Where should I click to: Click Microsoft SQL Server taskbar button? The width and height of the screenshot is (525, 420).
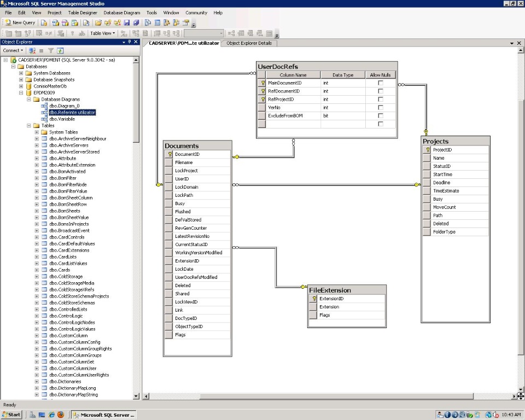[x=104, y=415]
